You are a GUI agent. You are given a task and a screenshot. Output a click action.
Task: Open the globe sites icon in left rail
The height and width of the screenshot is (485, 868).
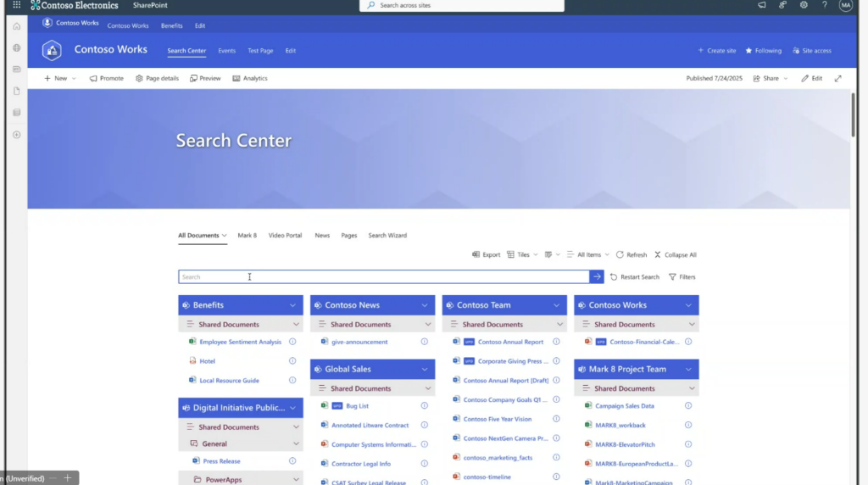click(17, 48)
